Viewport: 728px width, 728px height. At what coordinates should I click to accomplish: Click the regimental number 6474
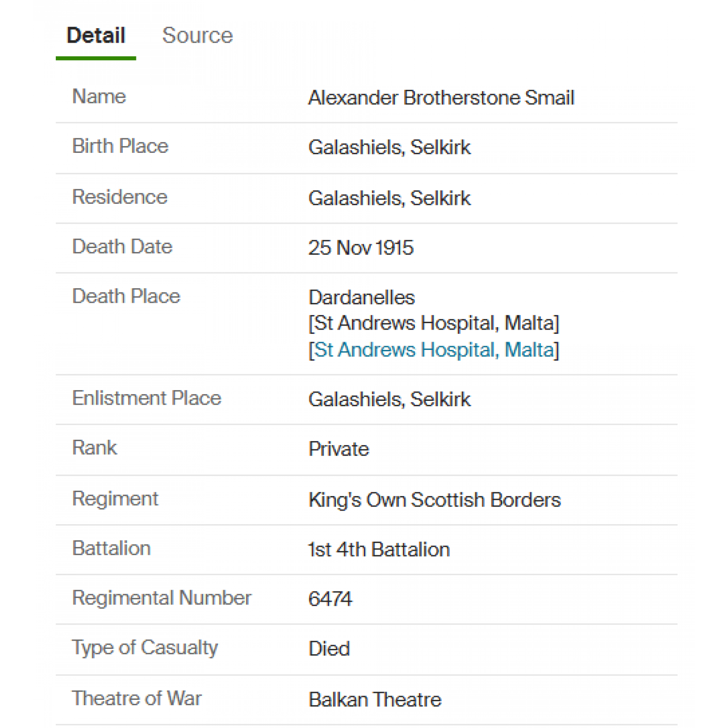pos(331,599)
